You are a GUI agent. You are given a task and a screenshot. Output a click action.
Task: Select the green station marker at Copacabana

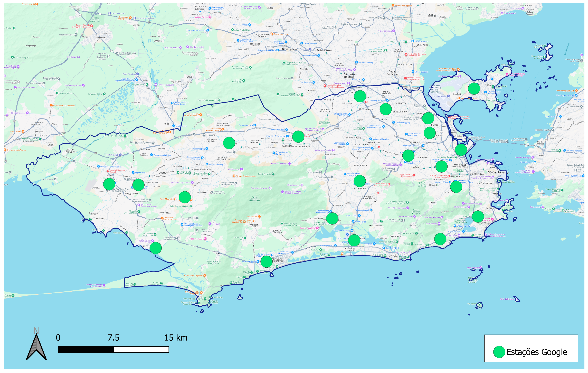click(x=478, y=216)
